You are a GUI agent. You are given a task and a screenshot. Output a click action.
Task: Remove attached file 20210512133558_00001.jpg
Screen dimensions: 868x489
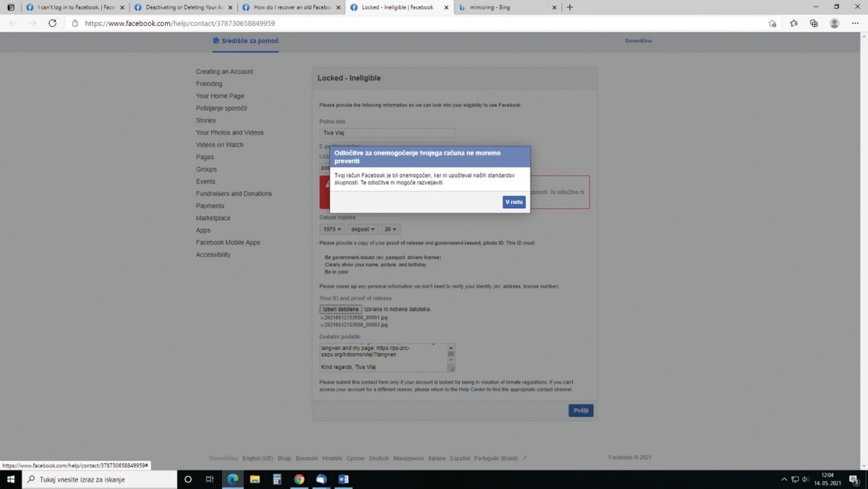coord(321,318)
